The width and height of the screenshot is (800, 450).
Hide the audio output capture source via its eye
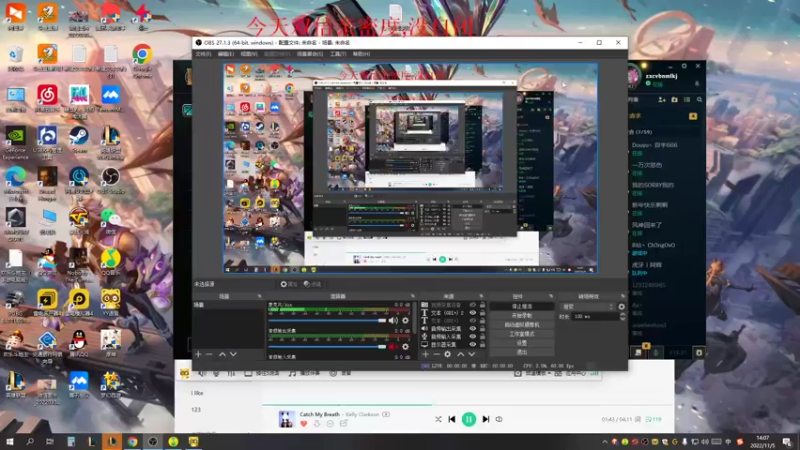click(x=472, y=329)
